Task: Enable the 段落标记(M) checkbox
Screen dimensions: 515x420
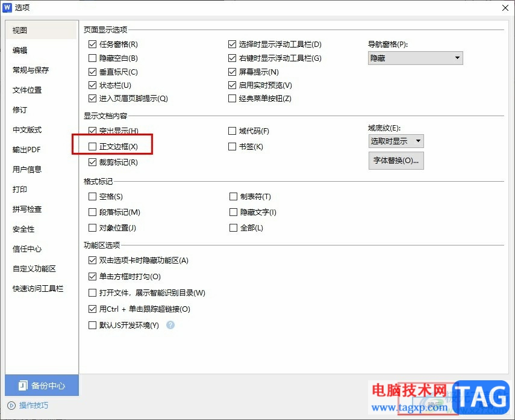Action: 92,212
